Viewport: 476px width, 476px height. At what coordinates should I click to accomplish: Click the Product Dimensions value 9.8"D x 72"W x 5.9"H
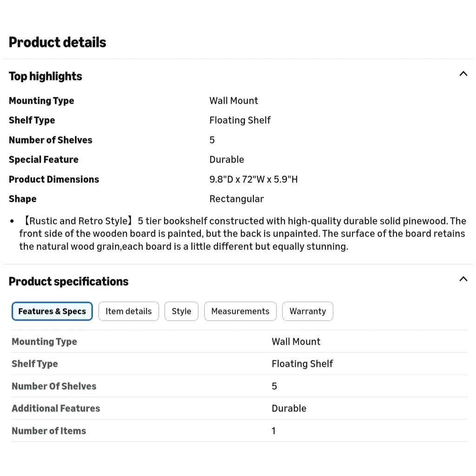click(253, 179)
